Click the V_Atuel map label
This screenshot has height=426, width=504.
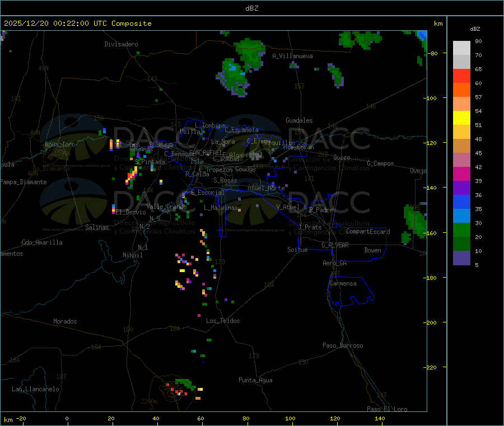pyautogui.click(x=288, y=207)
